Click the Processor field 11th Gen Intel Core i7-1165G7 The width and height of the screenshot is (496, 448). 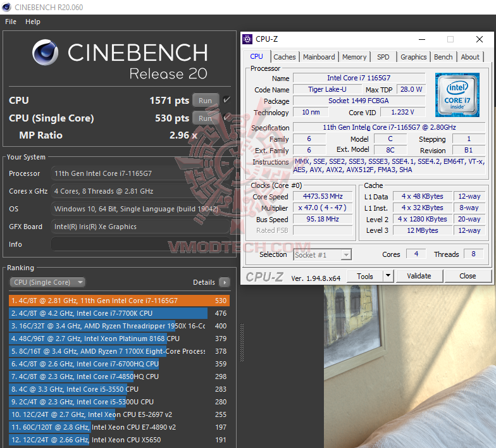(140, 173)
